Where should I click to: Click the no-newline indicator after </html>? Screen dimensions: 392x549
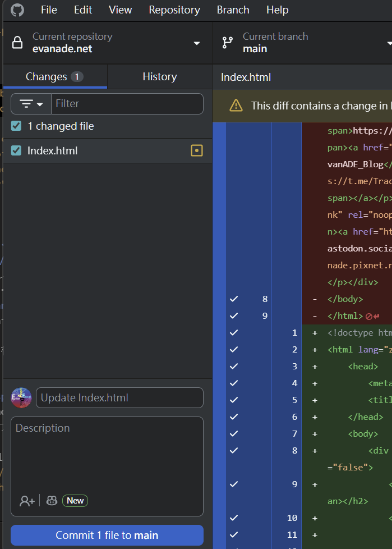372,316
